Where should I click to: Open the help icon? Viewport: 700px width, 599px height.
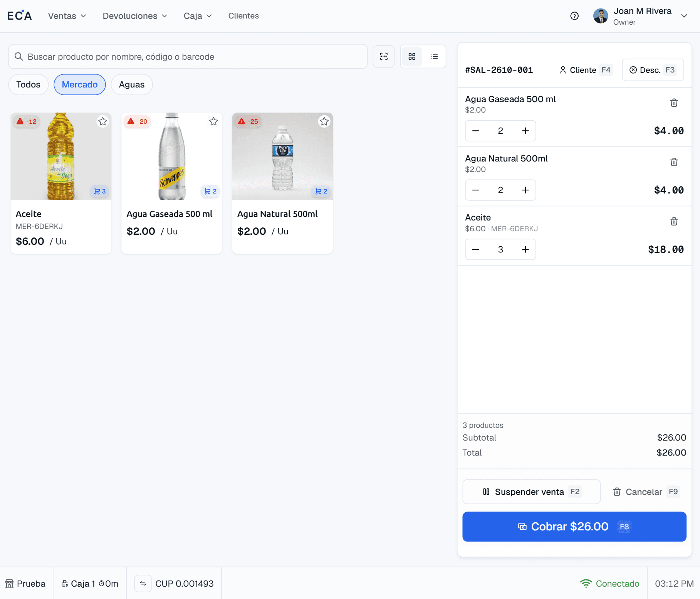(574, 16)
